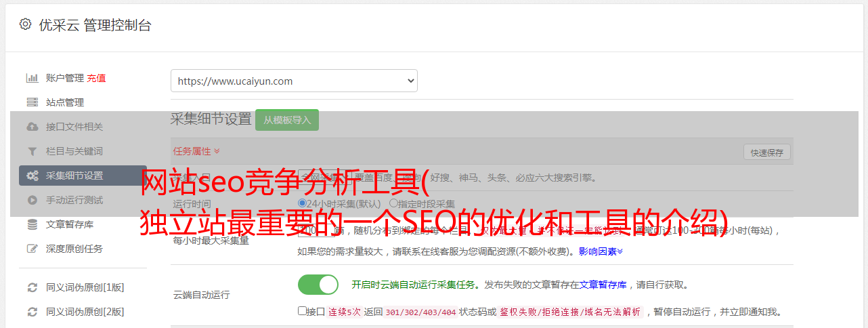
Task: Click the 采集细节设置 page heading
Action: tap(211, 119)
